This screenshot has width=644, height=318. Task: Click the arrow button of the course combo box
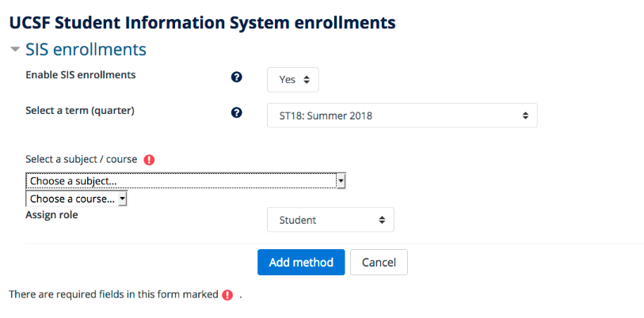pos(123,199)
